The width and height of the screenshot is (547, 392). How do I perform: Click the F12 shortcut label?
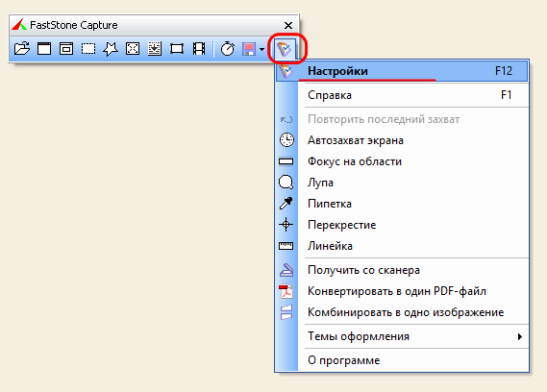click(504, 71)
